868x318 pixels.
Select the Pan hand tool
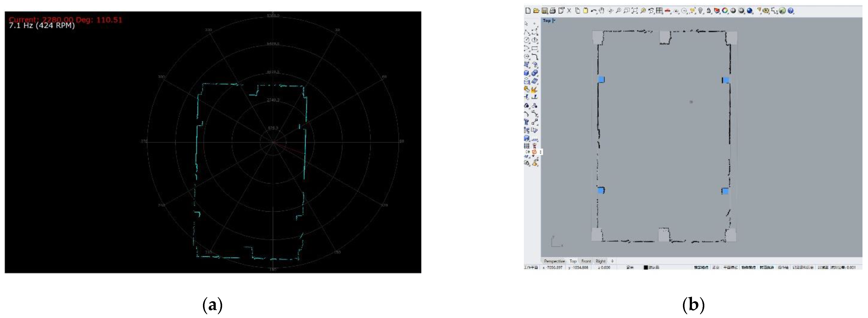602,11
